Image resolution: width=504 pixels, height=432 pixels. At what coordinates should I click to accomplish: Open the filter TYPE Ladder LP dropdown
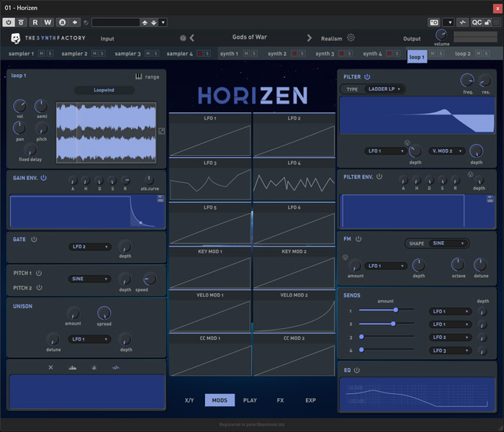[x=384, y=89]
